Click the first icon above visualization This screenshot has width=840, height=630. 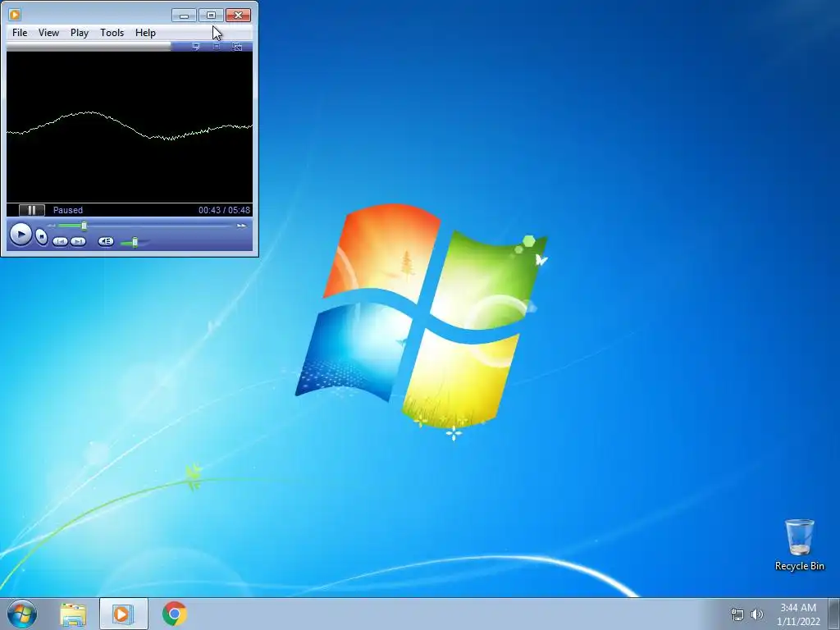coord(195,47)
